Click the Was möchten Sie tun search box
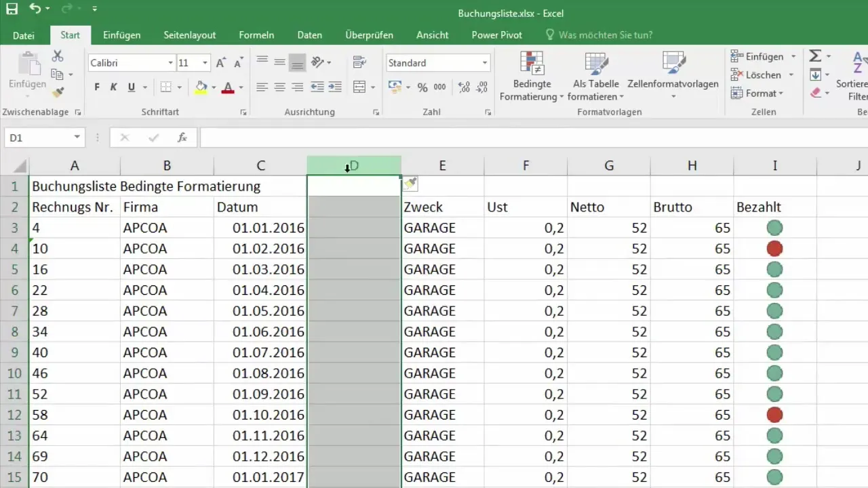The height and width of the screenshot is (488, 868). pos(599,35)
